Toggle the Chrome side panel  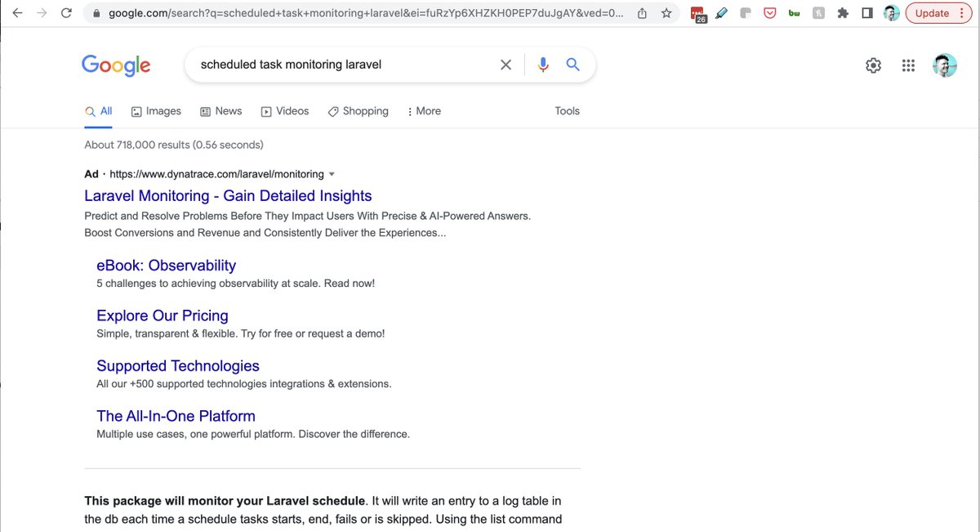click(867, 13)
